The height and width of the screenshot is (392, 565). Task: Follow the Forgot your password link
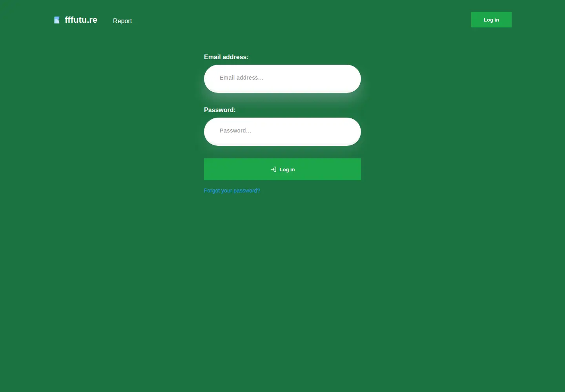(232, 191)
